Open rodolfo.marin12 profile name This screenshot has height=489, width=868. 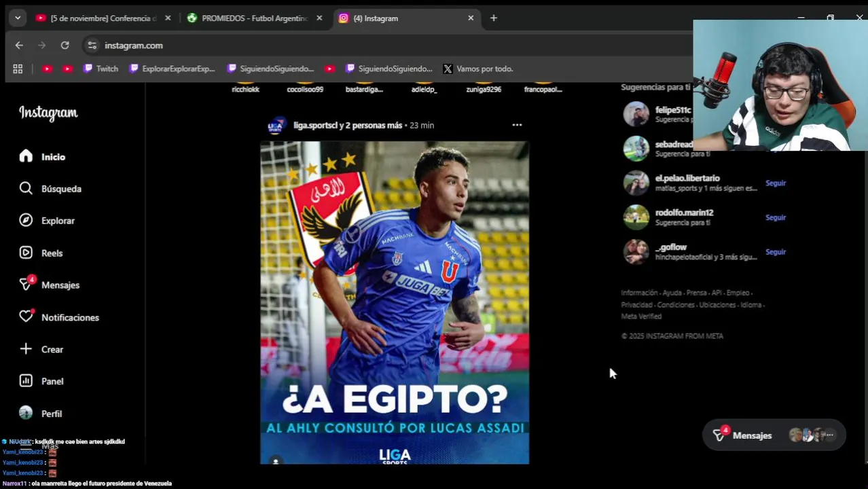(x=684, y=213)
